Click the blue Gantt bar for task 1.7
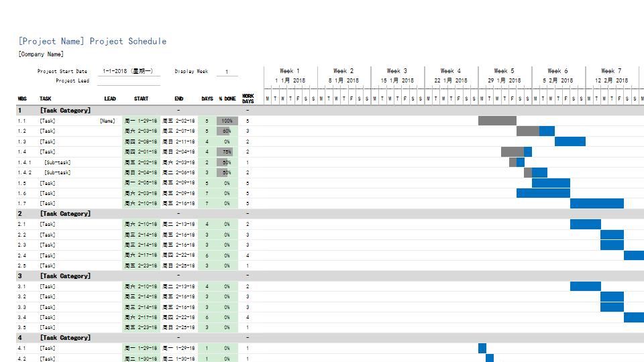Viewport: 644px width, 362px height. (597, 204)
